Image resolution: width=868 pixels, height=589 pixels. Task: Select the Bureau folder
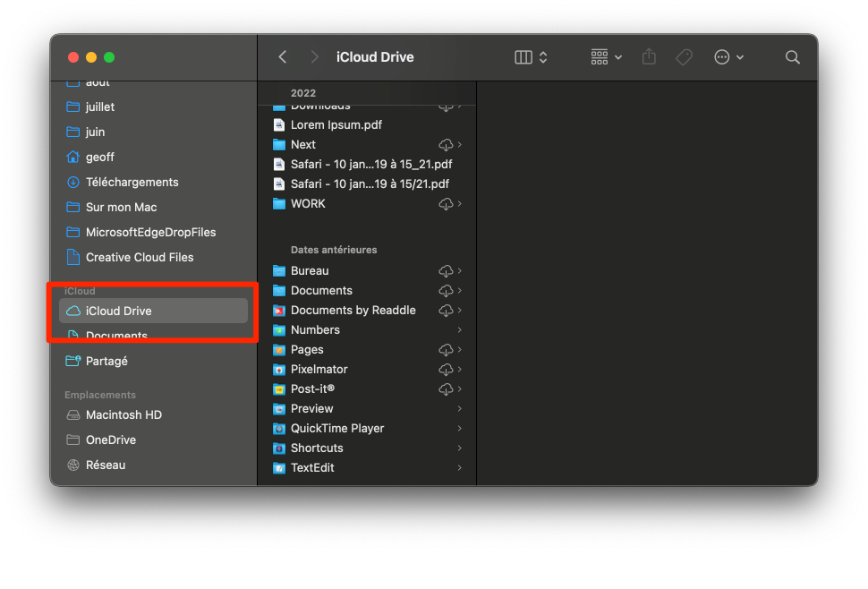[x=367, y=270]
